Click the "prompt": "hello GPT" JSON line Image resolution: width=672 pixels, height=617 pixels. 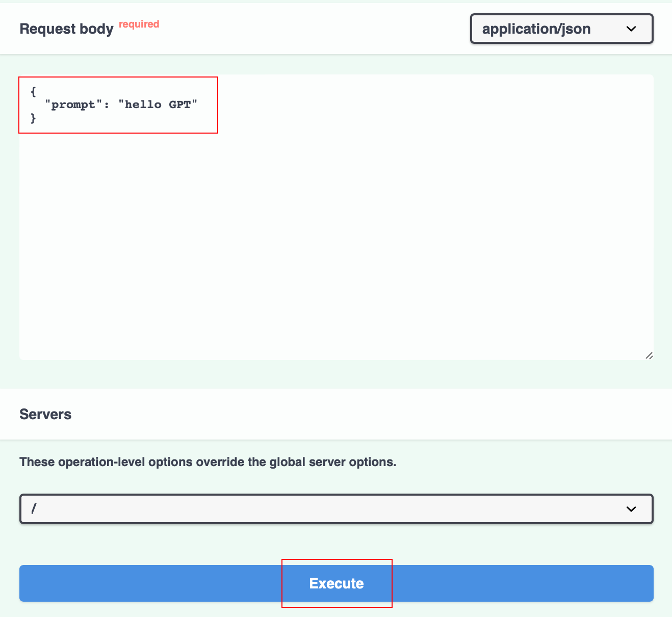pos(121,105)
